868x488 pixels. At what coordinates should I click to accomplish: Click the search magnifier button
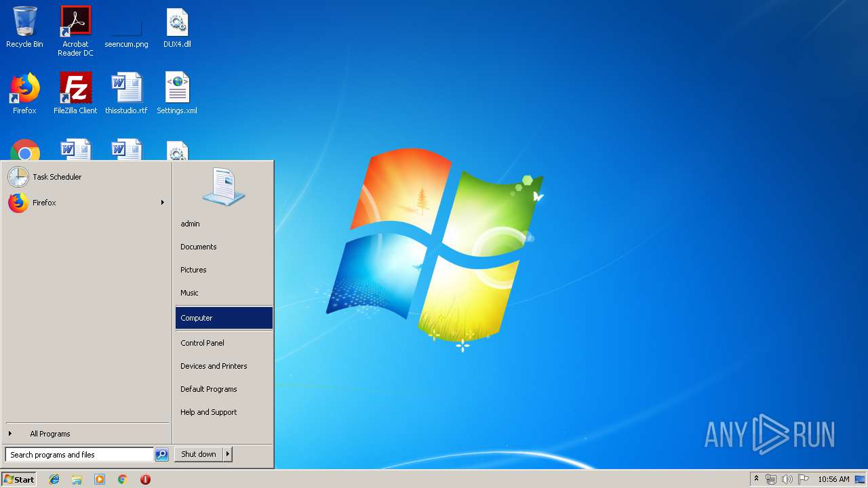pos(161,455)
